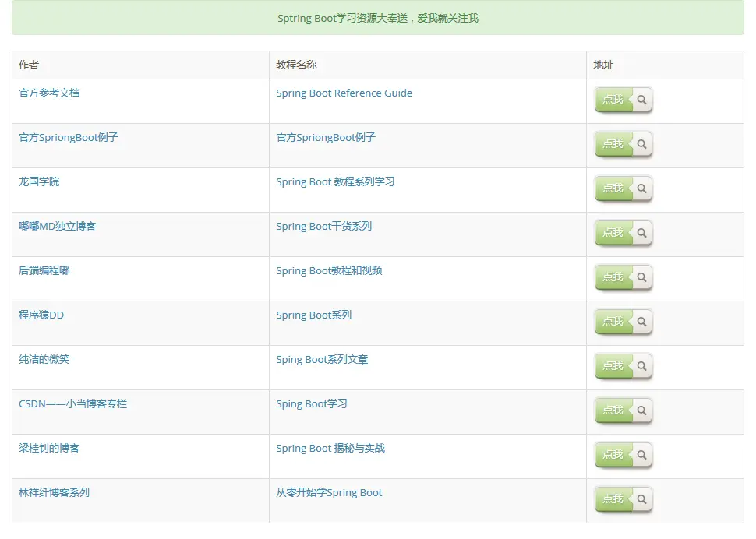Open Spring Boot教程和视频 link
Image resolution: width=756 pixels, height=539 pixels.
[x=329, y=270]
